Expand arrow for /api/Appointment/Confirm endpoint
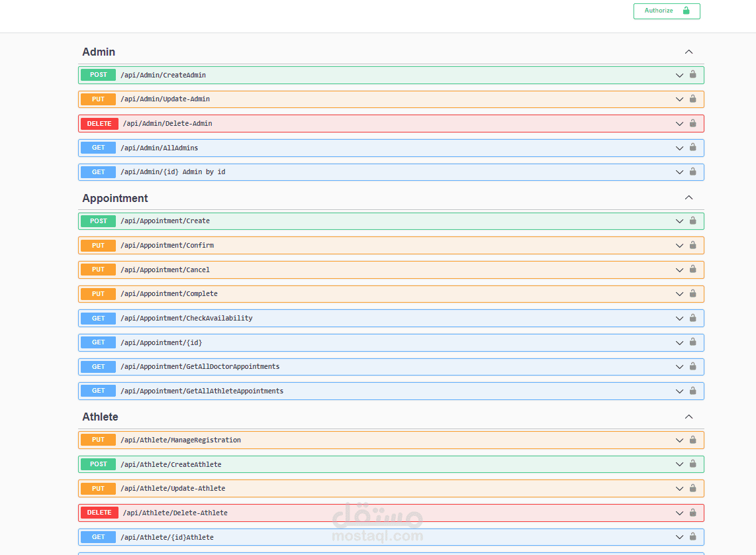 click(679, 246)
